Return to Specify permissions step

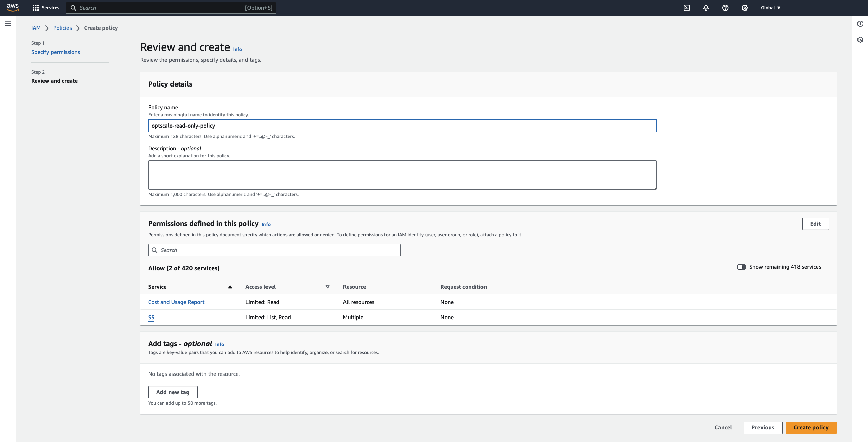coord(56,52)
